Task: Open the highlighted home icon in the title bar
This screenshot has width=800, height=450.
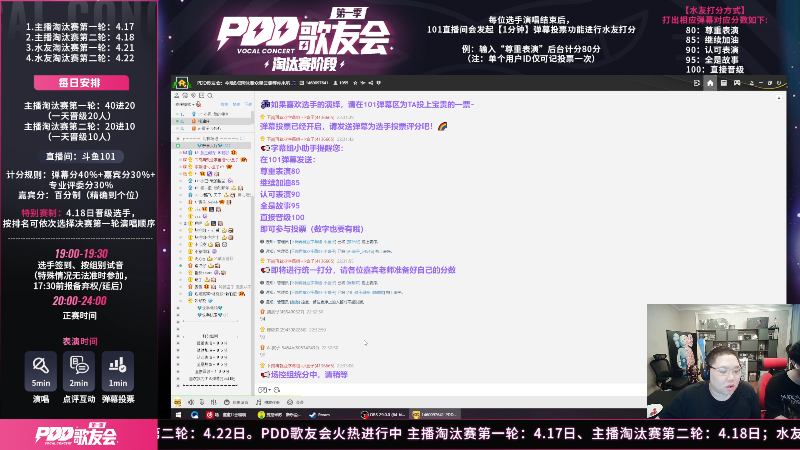Action: [710, 83]
